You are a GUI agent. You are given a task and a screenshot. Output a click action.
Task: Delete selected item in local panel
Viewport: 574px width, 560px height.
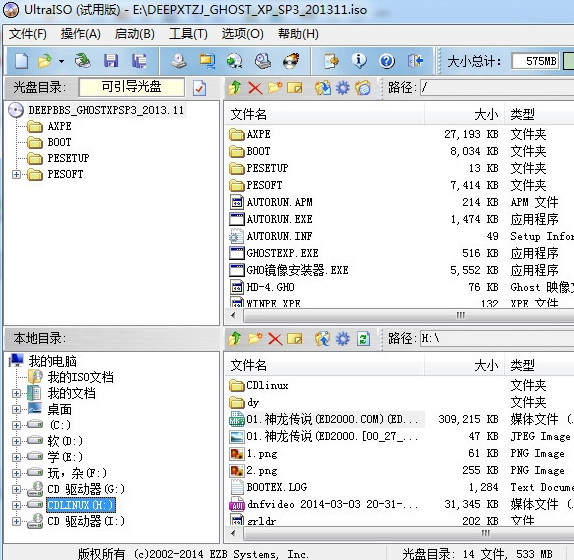(275, 339)
